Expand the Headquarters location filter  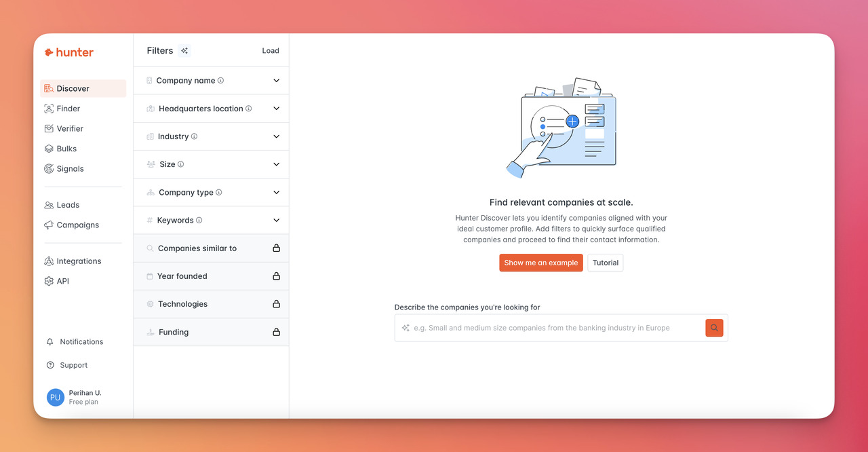point(211,109)
